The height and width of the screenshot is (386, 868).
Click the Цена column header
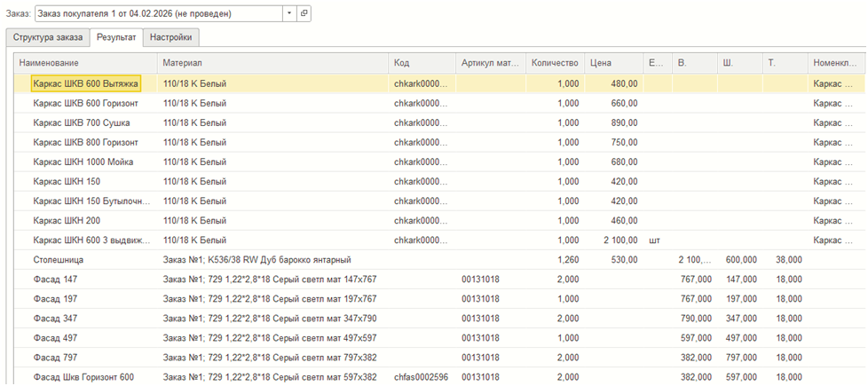pyautogui.click(x=614, y=63)
